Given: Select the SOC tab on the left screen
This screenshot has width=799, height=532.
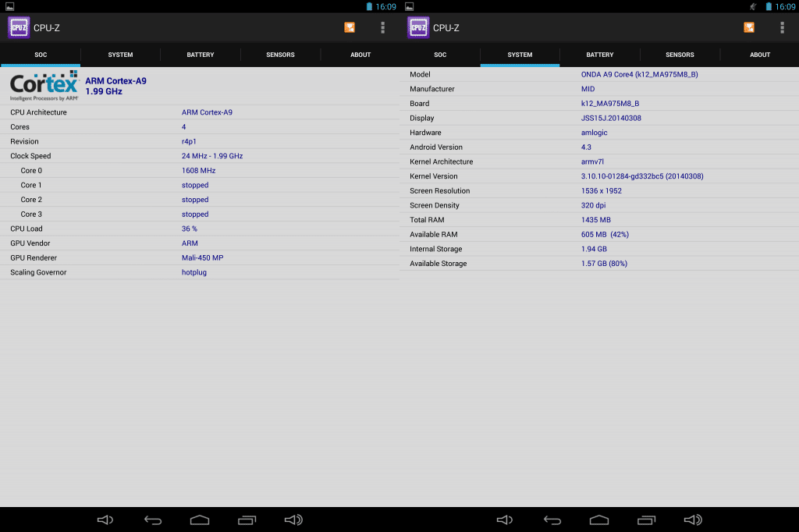Looking at the screenshot, I should click(x=41, y=55).
